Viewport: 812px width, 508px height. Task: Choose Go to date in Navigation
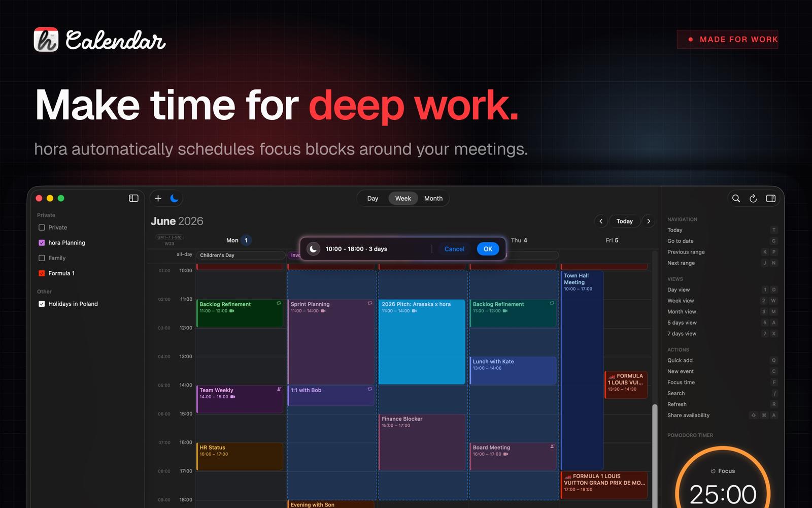coord(722,241)
